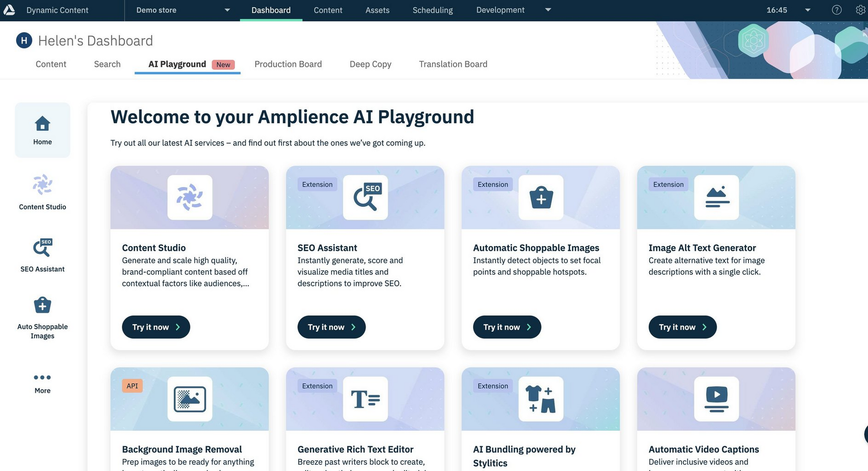868x471 pixels.
Task: Click the Image Alt Text Generator icon
Action: [x=717, y=198]
